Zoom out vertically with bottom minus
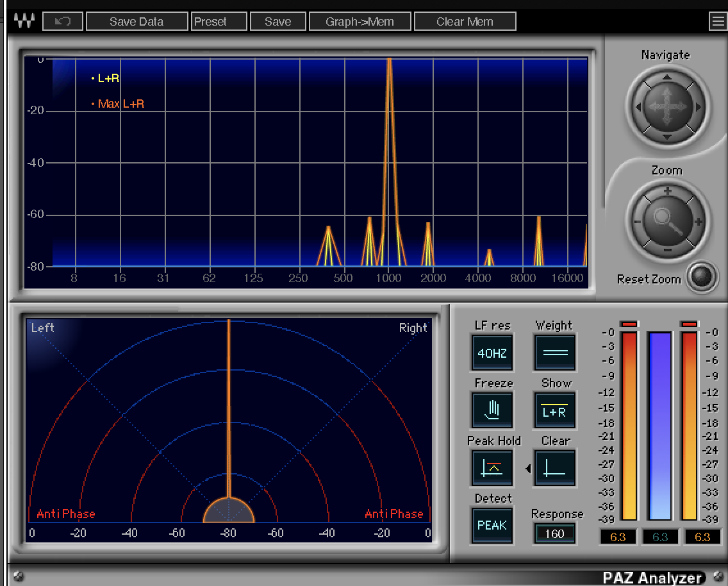 point(668,250)
